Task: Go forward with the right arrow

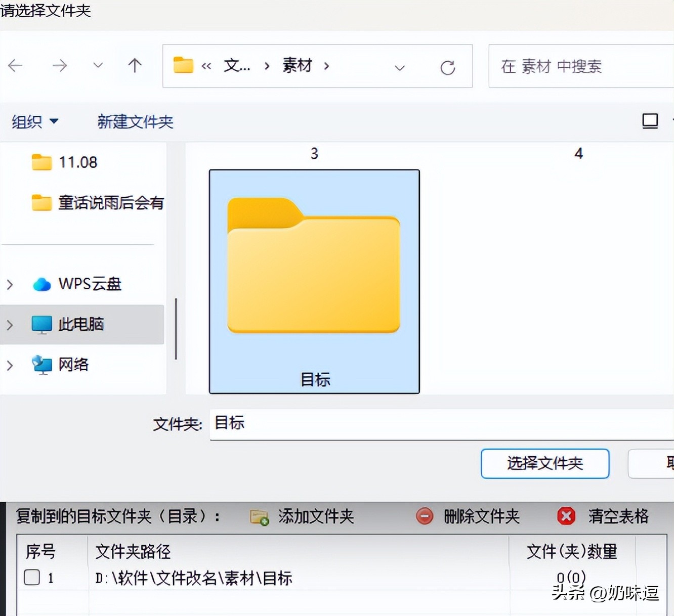Action: click(59, 65)
